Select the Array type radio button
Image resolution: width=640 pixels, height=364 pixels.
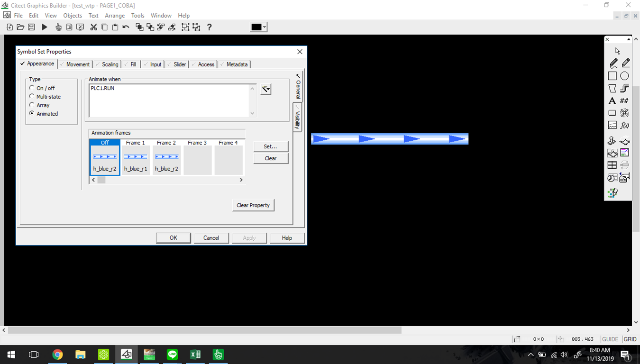pos(32,105)
